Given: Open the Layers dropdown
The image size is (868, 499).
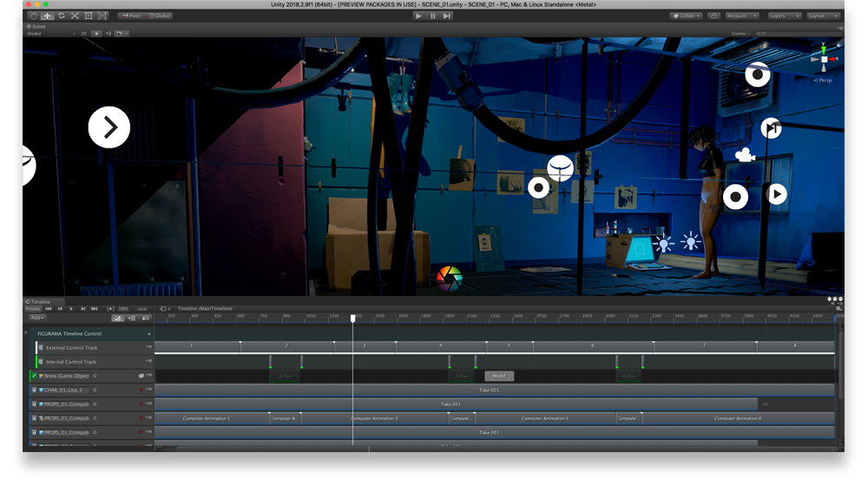Looking at the screenshot, I should click(x=785, y=16).
